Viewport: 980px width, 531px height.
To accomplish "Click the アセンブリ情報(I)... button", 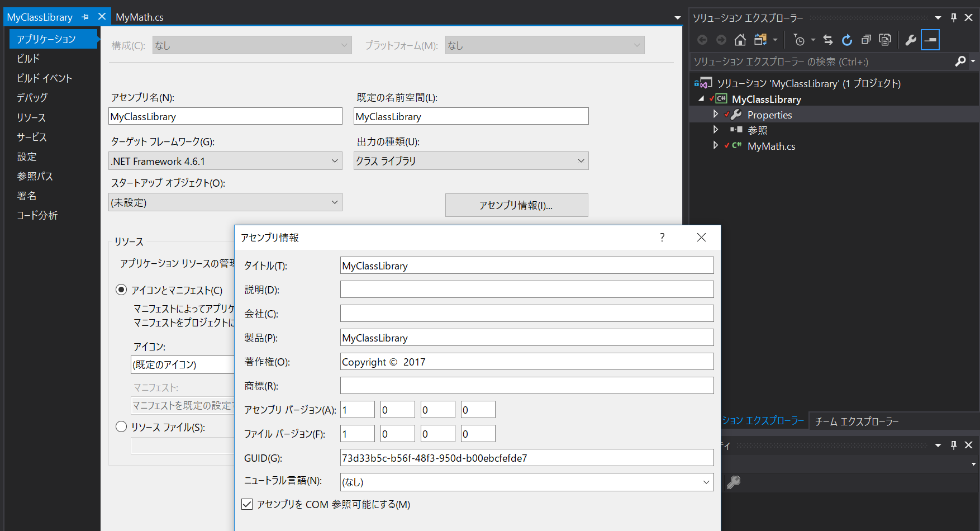I will [516, 205].
